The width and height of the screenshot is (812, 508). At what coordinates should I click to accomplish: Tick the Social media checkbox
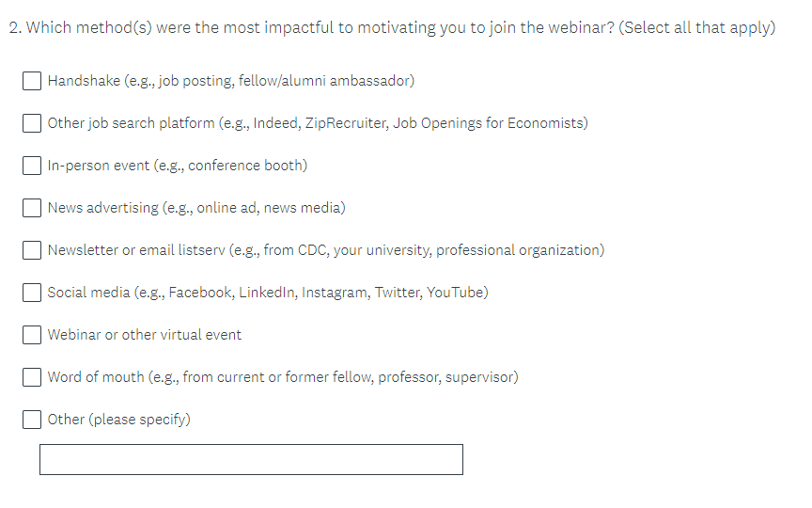click(x=32, y=293)
